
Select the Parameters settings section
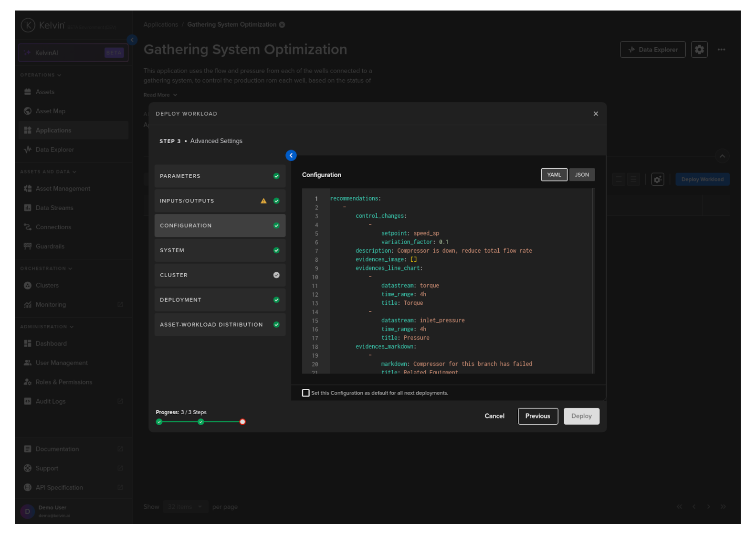[220, 176]
